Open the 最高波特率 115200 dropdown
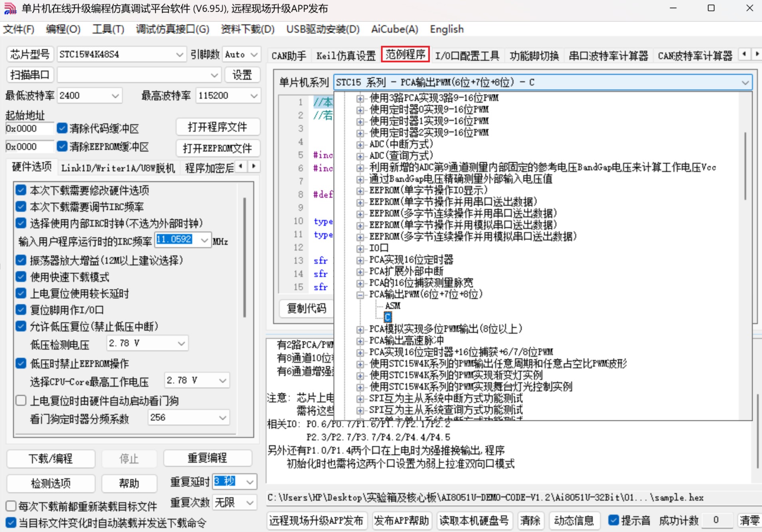Viewport: 762px width, 532px height. (x=228, y=96)
